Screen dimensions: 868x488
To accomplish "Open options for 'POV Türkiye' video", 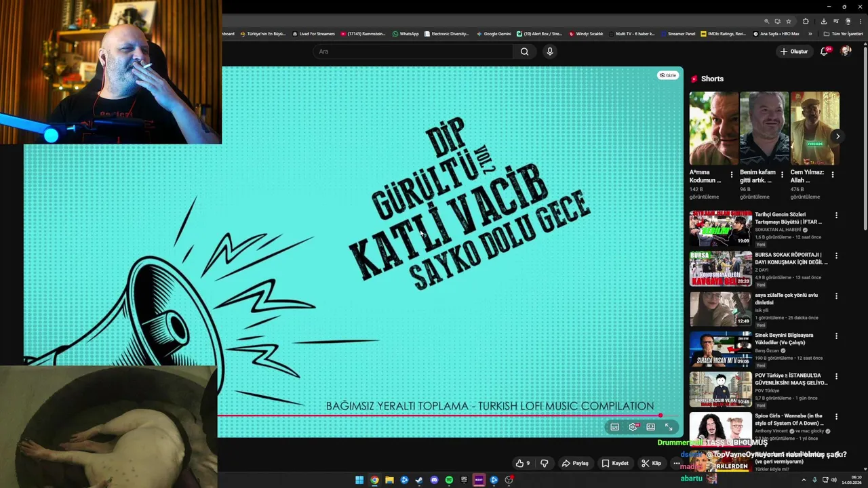I will point(836,376).
